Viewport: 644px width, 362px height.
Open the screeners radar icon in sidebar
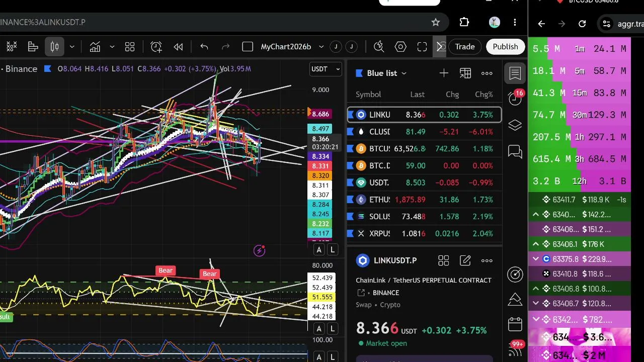click(x=515, y=274)
